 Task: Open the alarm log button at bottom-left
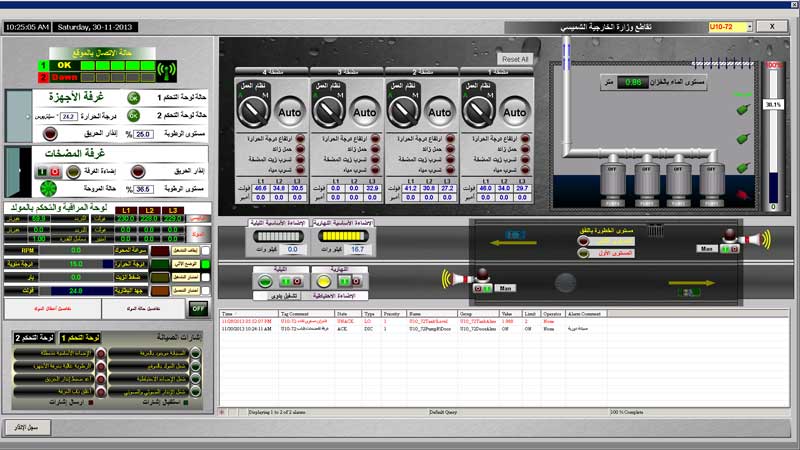26,427
